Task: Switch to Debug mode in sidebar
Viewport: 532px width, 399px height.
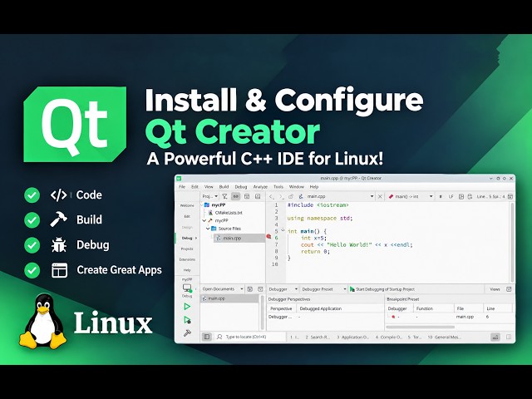Action: click(187, 239)
